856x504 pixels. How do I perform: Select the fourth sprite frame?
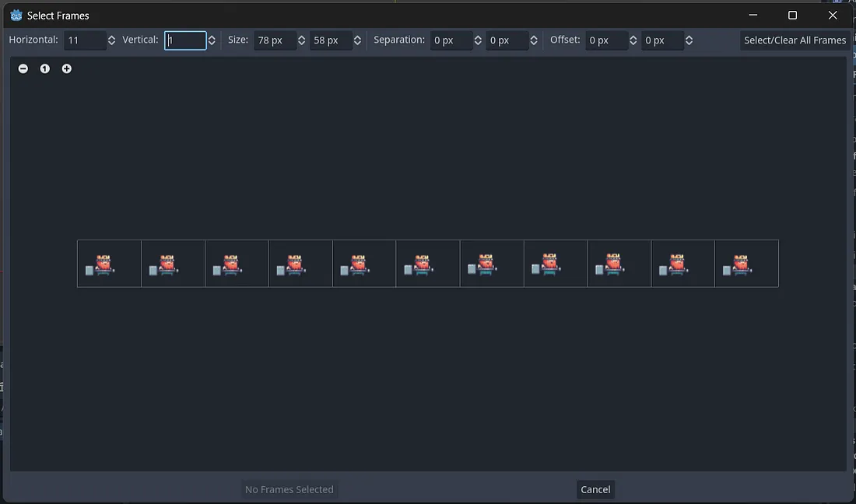pyautogui.click(x=300, y=264)
